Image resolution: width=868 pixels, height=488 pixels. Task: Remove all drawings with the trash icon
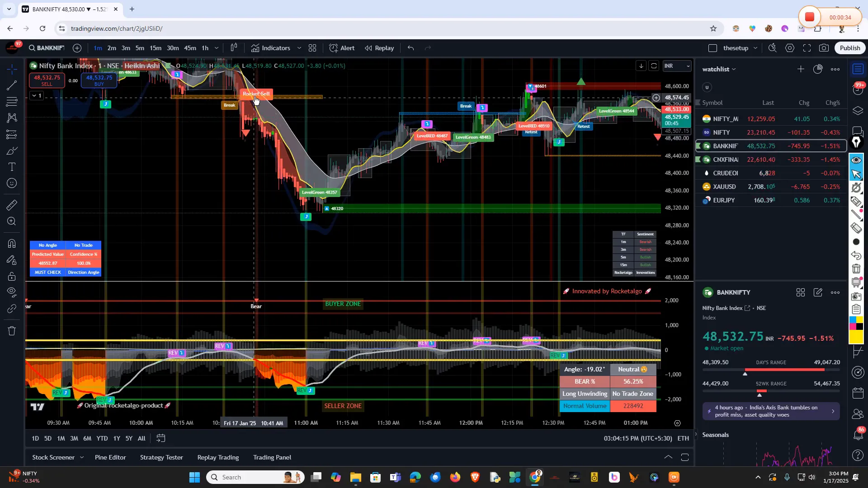pyautogui.click(x=12, y=330)
